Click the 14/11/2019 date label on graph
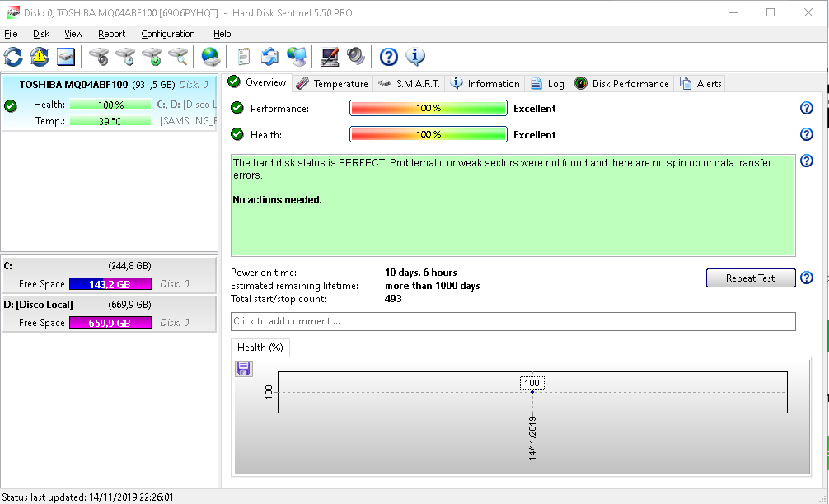Viewport: 829px width, 504px height. click(x=532, y=438)
